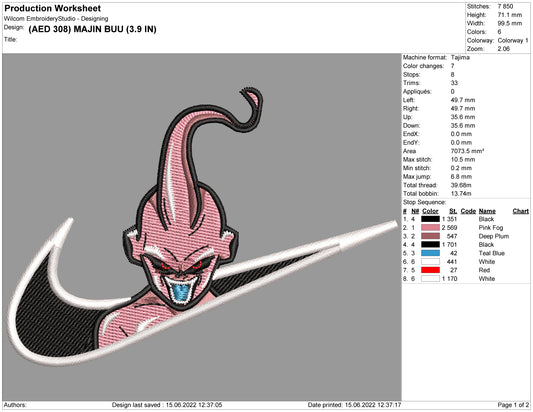This screenshot has width=533, height=412.
Task: Click the Color column header
Action: (430, 211)
